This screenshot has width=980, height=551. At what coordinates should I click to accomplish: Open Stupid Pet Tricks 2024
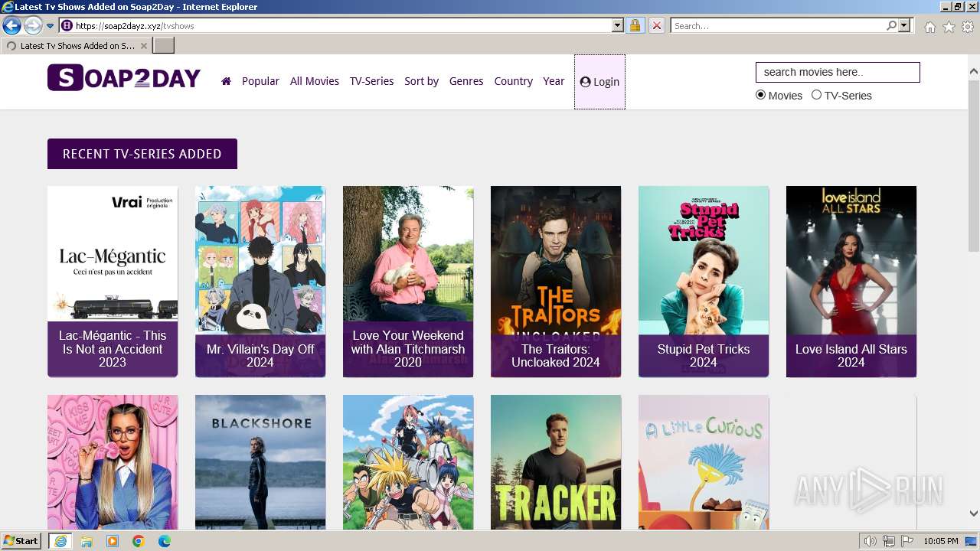click(x=704, y=282)
